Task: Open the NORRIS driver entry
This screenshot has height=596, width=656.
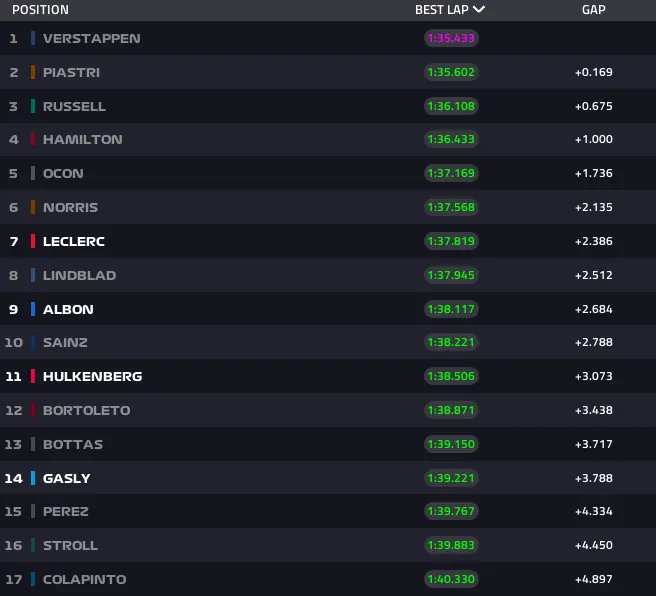Action: 70,207
